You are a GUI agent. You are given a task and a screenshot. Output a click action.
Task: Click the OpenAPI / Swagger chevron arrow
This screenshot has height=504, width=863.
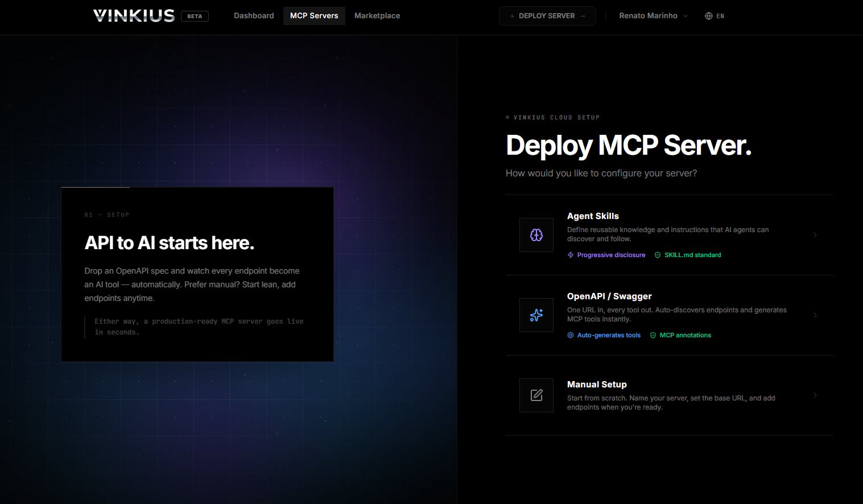click(815, 315)
